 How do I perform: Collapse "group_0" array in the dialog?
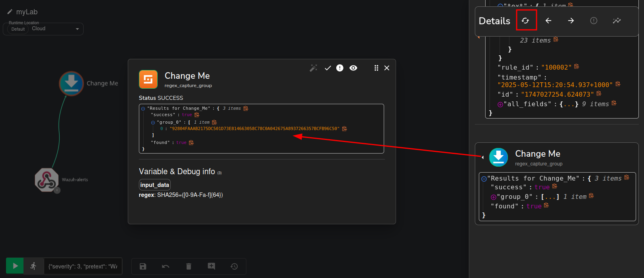153,122
